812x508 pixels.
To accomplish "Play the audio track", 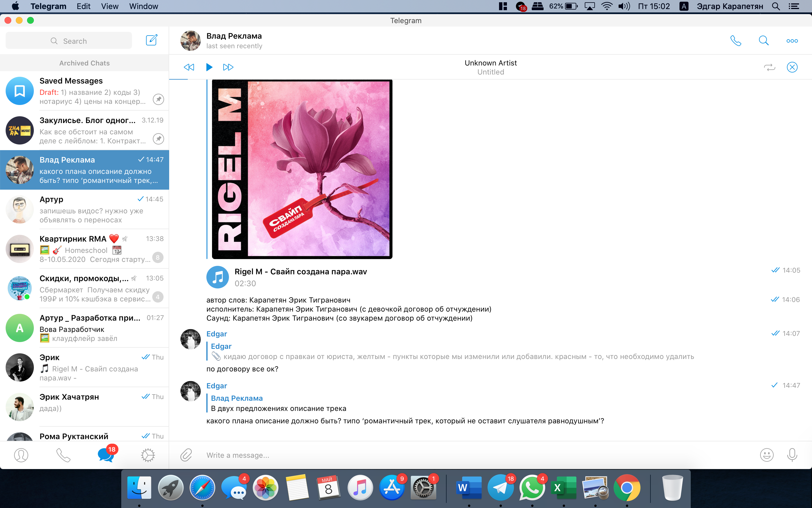I will point(209,67).
